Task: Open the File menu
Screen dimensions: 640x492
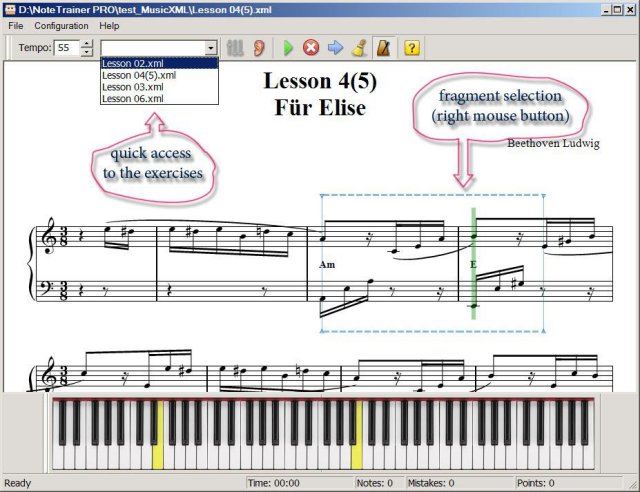Action: 16,26
